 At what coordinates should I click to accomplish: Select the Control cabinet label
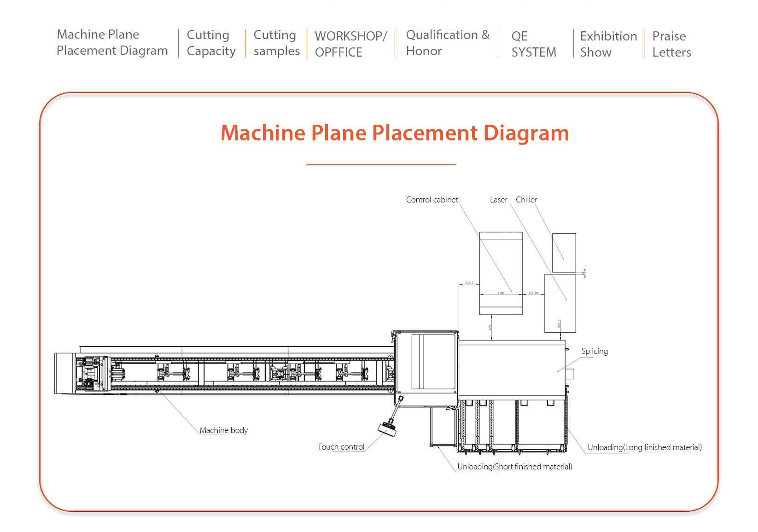tap(432, 200)
